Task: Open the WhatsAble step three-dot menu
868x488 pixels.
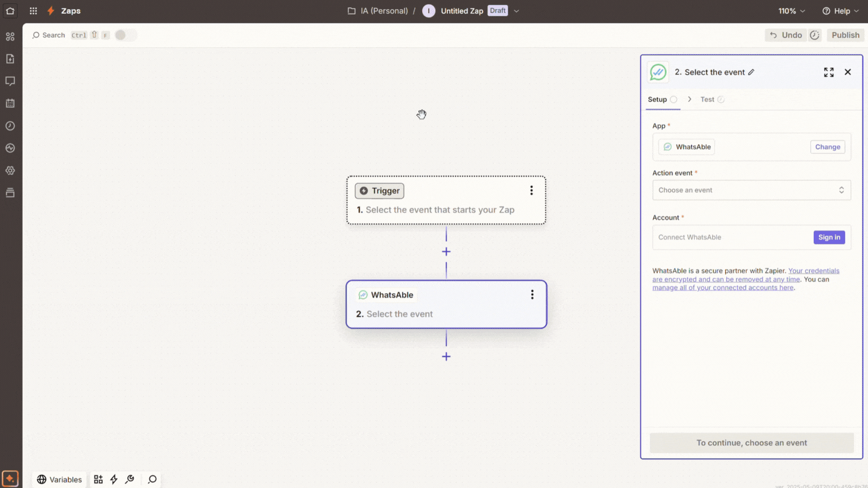Action: (x=532, y=295)
